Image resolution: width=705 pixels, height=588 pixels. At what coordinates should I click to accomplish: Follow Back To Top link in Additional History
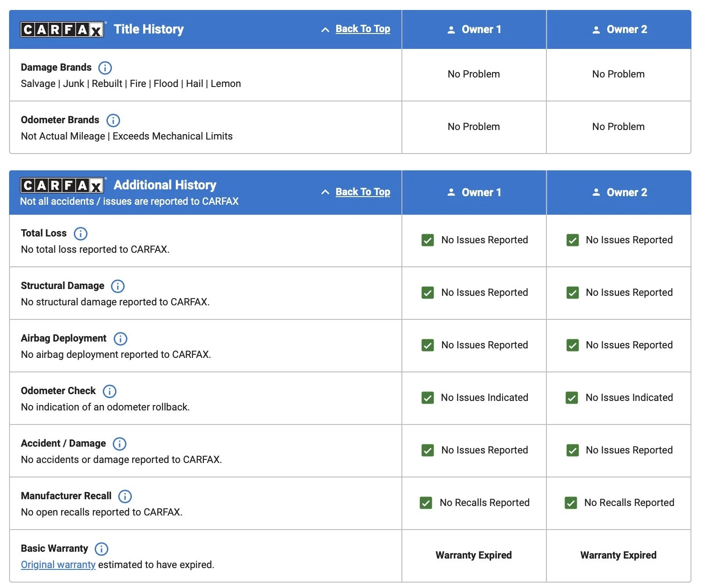click(363, 192)
